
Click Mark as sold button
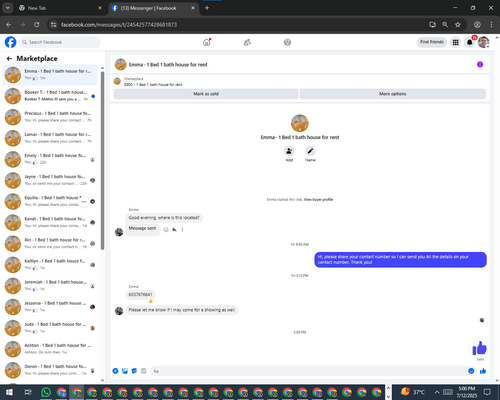point(206,94)
